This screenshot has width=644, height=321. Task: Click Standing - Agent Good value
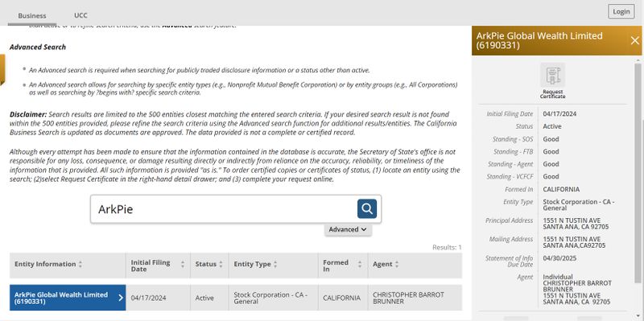click(551, 164)
